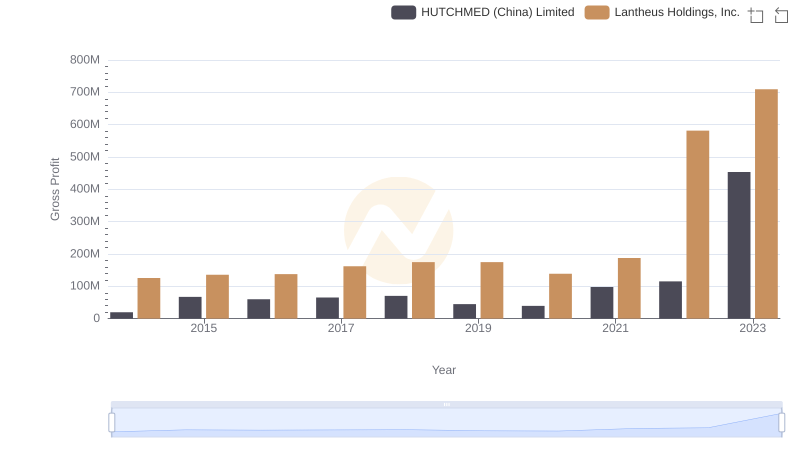Click the data zoom slider top grip
Screen dimensions: 800x461
(x=446, y=404)
